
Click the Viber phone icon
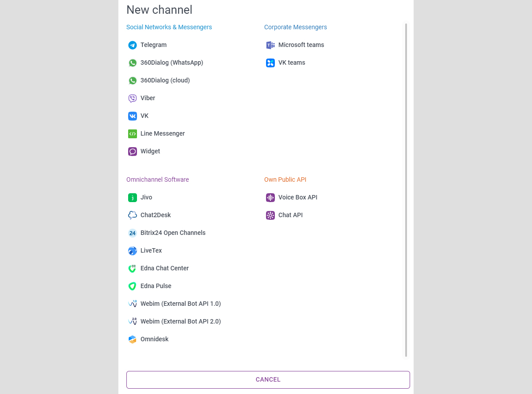(133, 98)
